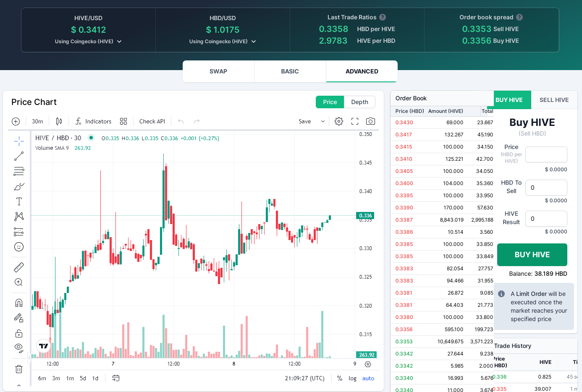Open go to date calendar icon

click(116, 378)
